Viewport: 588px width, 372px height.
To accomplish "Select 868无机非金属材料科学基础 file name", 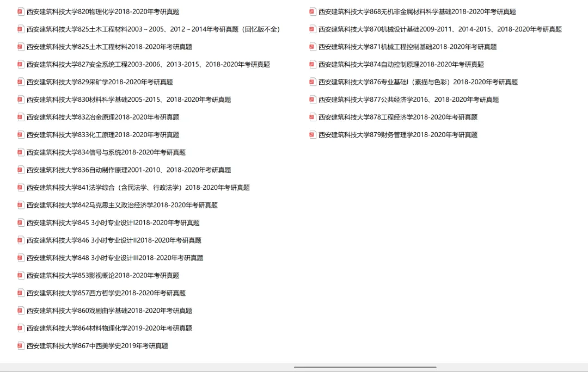I will coord(417,12).
